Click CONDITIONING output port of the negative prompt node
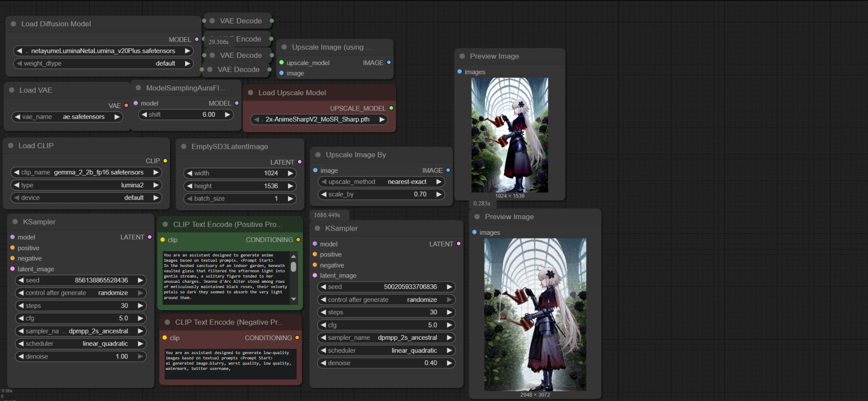The height and width of the screenshot is (401, 868). [x=297, y=338]
